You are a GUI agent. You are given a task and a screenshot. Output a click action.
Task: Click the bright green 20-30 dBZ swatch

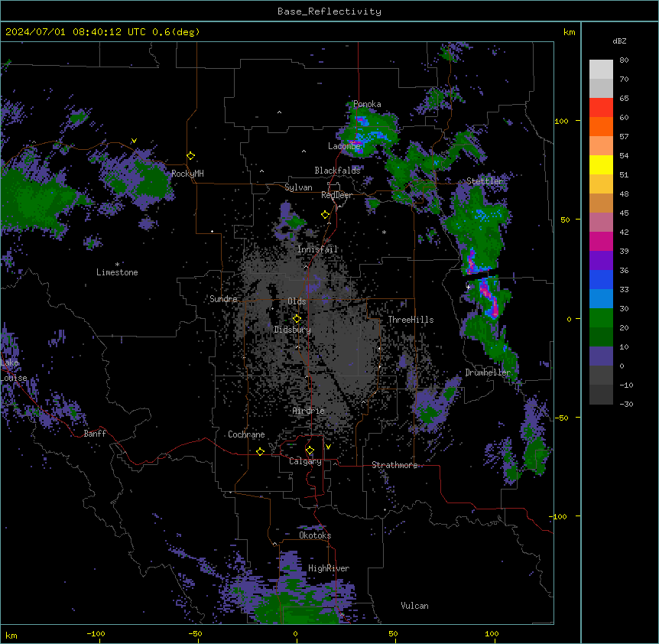[x=601, y=318]
